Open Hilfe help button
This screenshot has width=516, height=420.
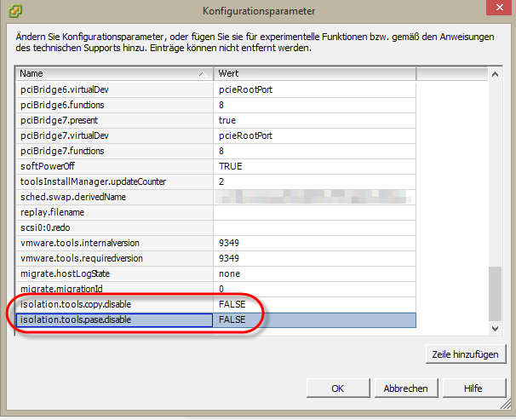tap(473, 388)
